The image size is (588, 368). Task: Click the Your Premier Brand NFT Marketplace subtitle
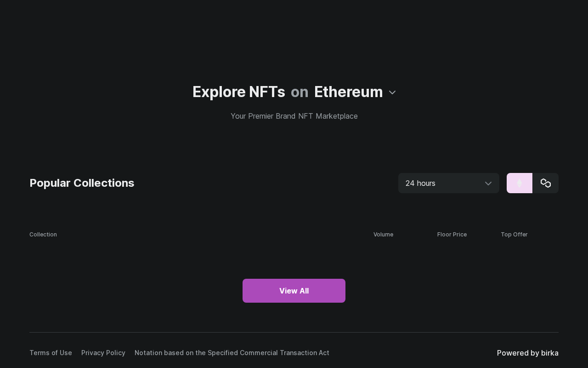(294, 116)
